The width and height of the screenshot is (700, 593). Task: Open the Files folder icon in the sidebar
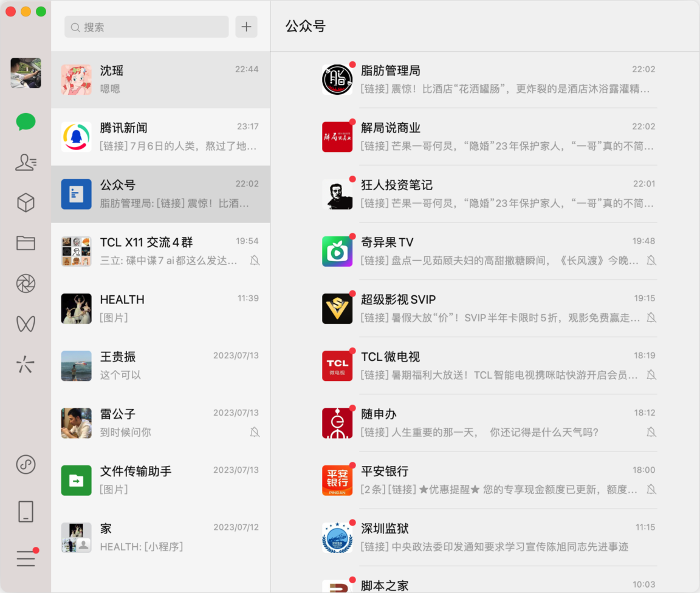[x=26, y=243]
